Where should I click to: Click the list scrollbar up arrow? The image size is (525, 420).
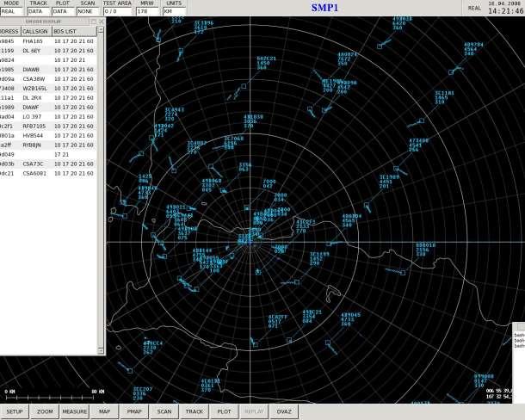(101, 30)
